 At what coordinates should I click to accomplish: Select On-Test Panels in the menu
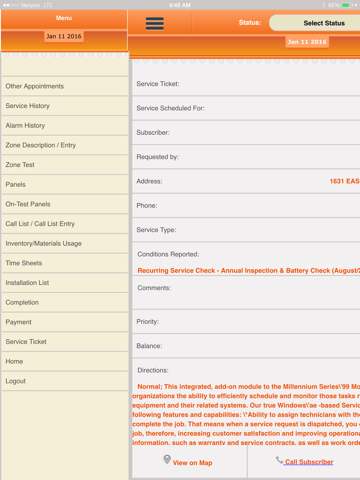tap(65, 204)
